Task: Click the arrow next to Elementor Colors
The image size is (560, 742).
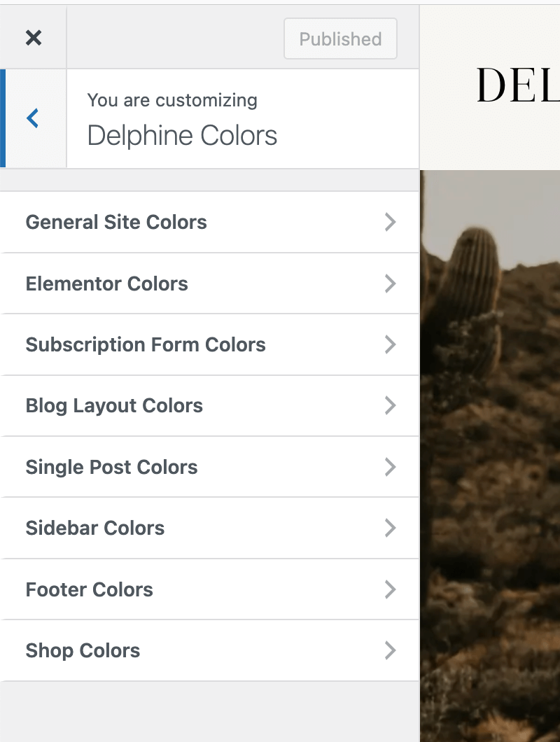Action: click(x=391, y=283)
